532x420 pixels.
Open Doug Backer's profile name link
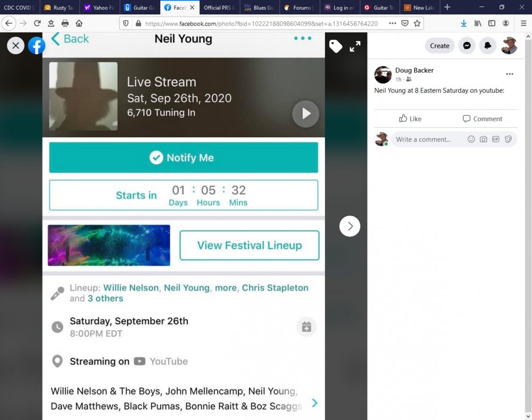pos(414,70)
